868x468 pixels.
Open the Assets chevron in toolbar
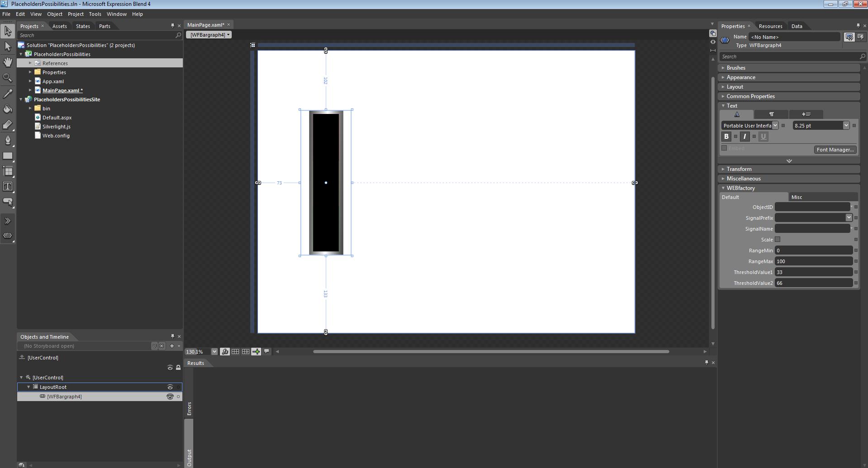[8, 221]
